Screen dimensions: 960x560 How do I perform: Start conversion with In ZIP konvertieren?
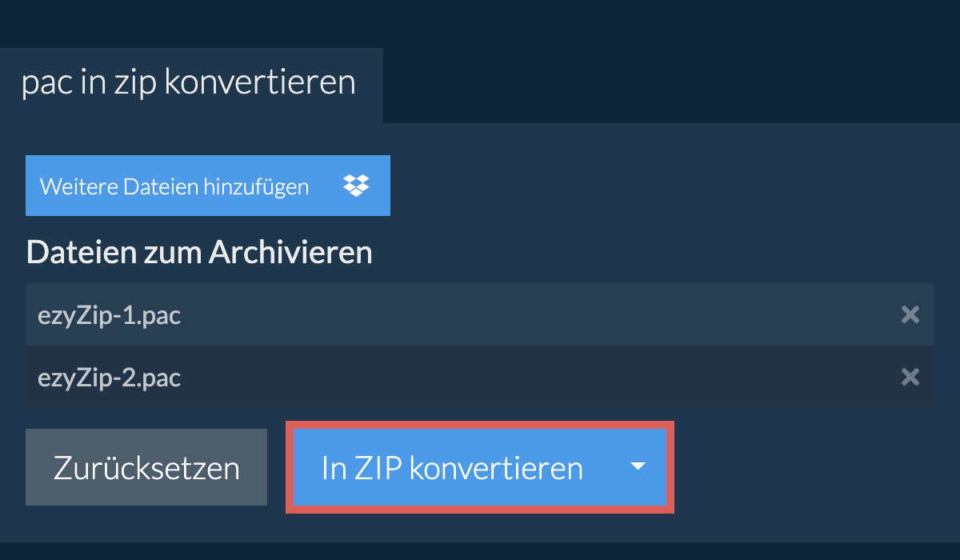pyautogui.click(x=452, y=467)
